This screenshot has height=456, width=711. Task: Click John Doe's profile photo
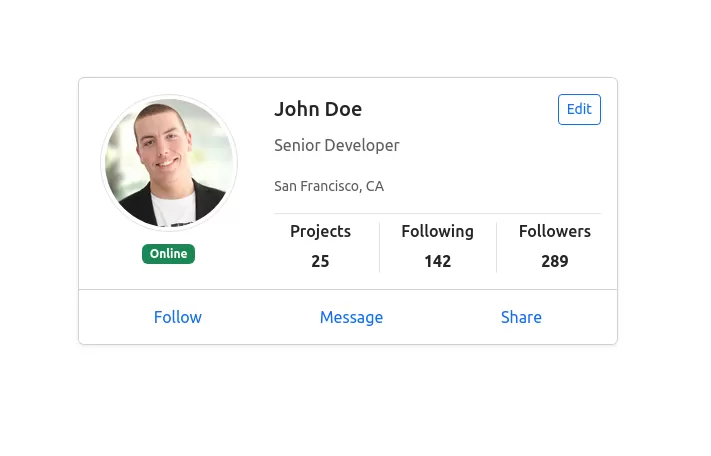[x=169, y=163]
